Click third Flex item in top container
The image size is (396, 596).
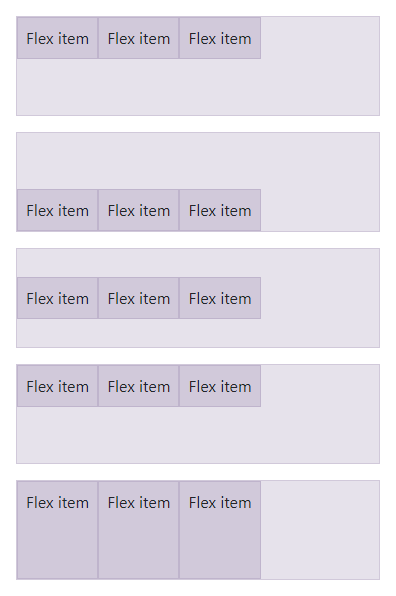click(220, 38)
